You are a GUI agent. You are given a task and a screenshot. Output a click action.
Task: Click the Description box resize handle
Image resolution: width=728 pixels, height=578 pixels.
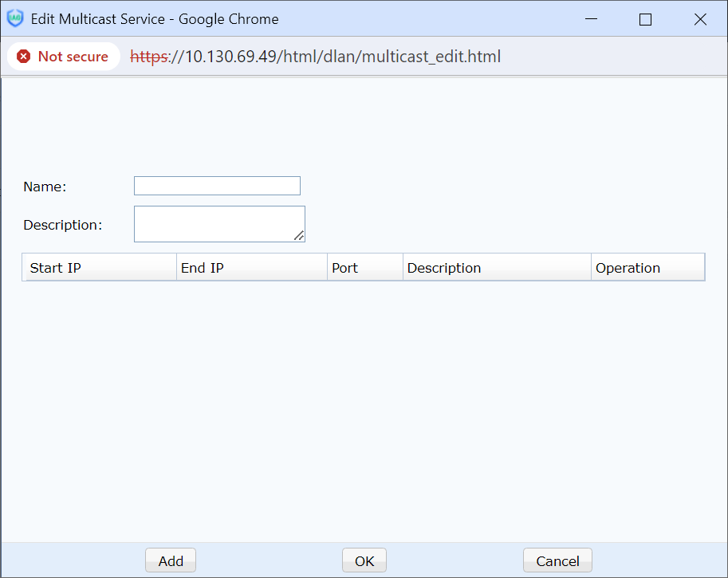click(299, 236)
